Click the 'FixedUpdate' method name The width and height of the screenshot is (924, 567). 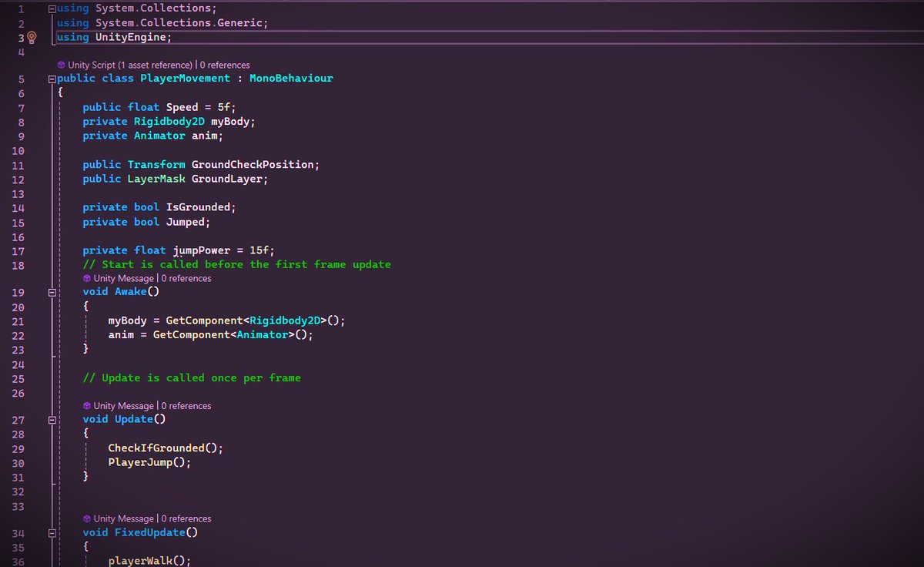point(149,533)
